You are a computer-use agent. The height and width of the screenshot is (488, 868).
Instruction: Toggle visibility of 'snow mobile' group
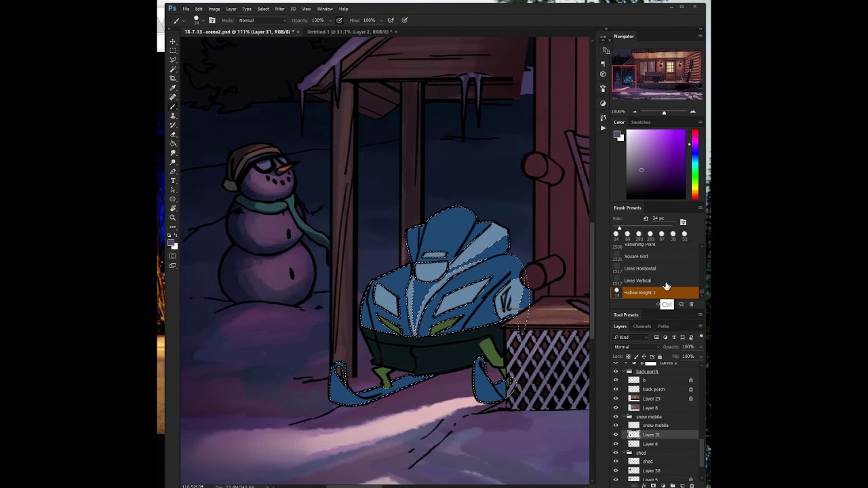[x=616, y=417]
